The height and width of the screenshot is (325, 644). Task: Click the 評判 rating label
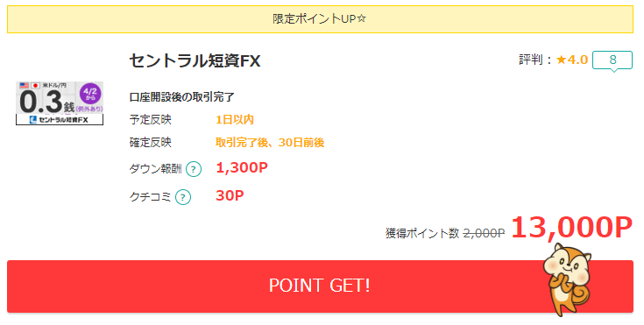[x=531, y=60]
